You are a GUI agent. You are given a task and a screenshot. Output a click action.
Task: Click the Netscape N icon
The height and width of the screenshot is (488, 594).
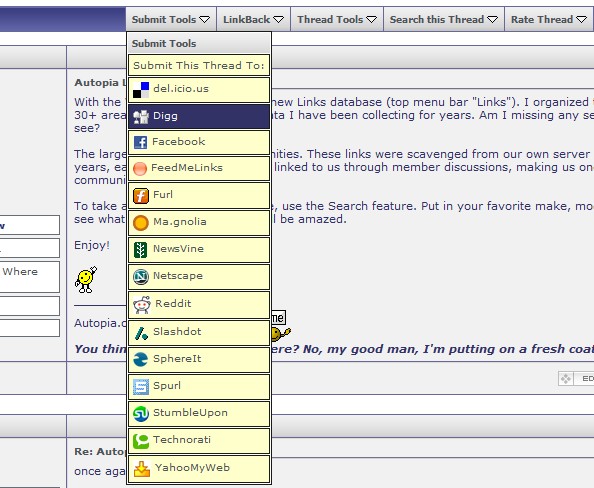pyautogui.click(x=141, y=277)
